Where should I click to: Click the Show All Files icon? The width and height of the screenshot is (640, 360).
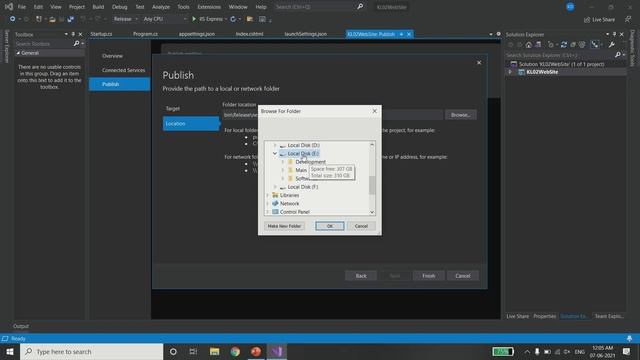pyautogui.click(x=582, y=44)
